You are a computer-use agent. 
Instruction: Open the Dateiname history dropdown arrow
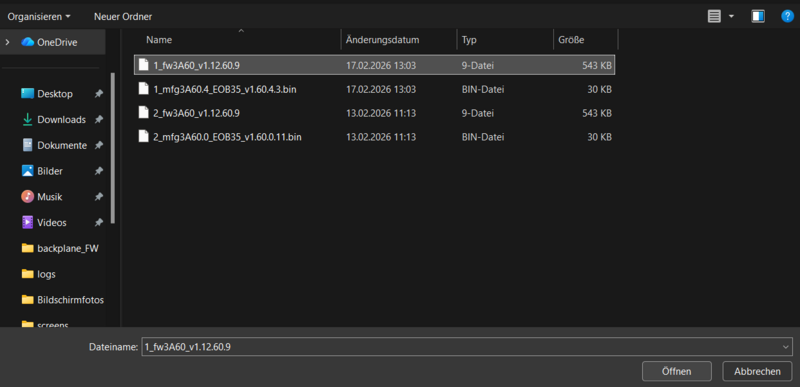tap(787, 347)
